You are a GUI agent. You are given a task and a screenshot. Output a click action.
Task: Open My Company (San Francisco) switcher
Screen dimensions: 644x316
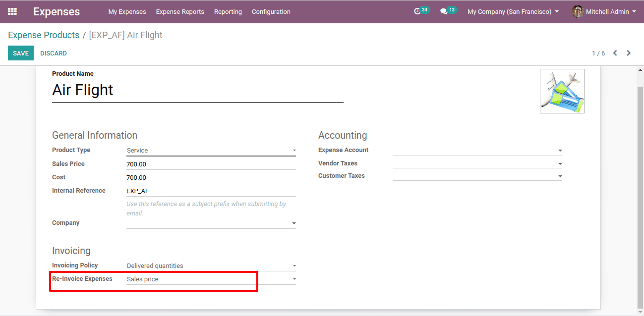click(x=513, y=11)
